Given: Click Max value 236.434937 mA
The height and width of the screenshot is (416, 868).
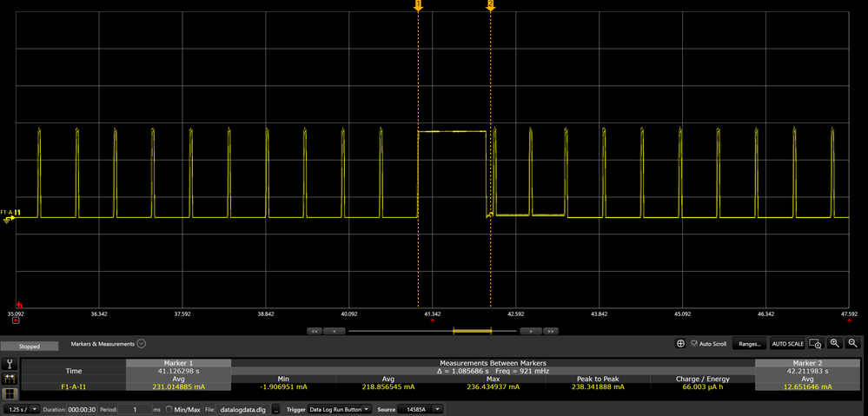Looking at the screenshot, I should point(493,386).
